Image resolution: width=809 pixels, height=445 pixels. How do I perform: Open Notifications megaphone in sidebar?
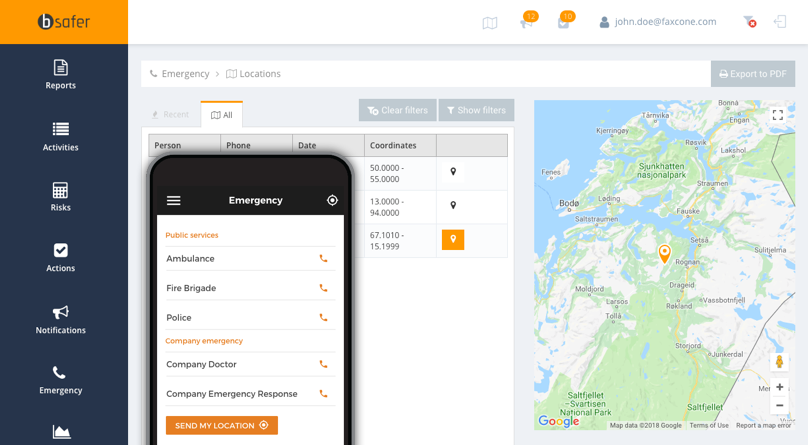click(x=60, y=319)
